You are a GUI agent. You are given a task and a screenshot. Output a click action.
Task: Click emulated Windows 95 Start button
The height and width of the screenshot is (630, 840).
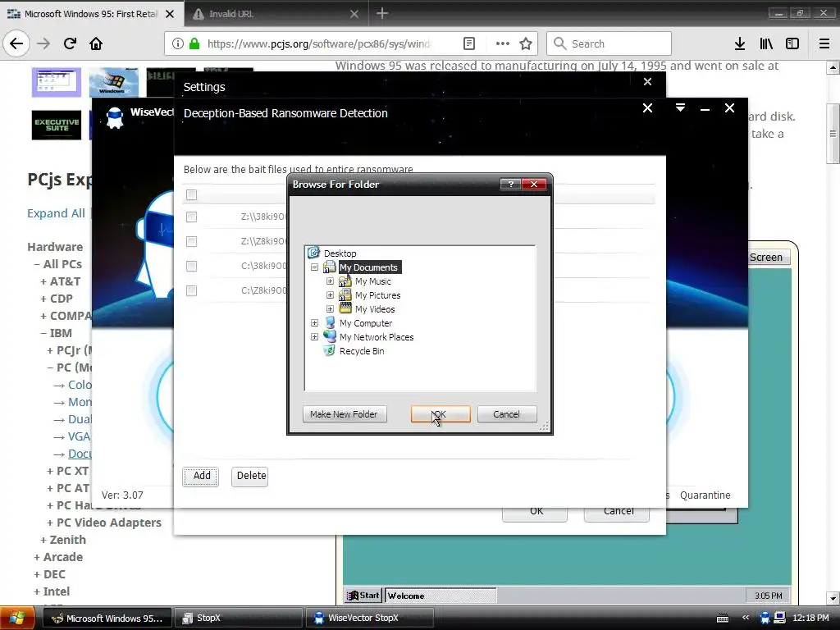(x=363, y=596)
